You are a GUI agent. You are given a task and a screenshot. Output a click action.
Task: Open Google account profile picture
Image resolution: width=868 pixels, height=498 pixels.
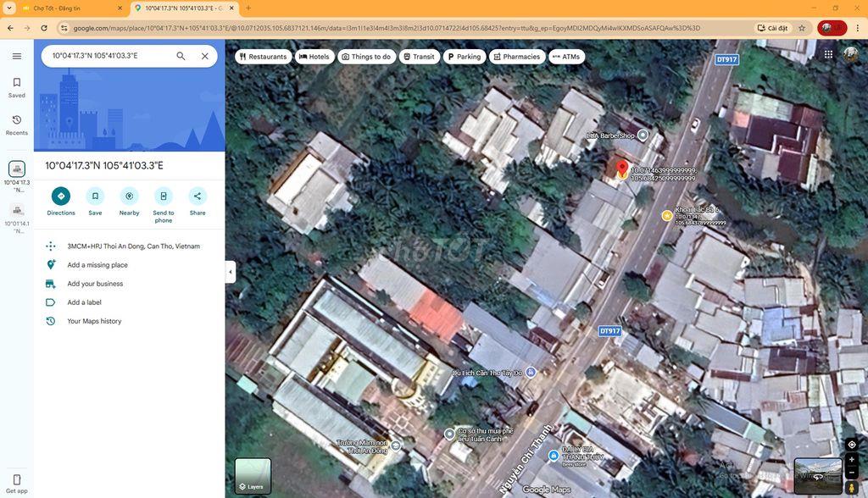(x=851, y=54)
